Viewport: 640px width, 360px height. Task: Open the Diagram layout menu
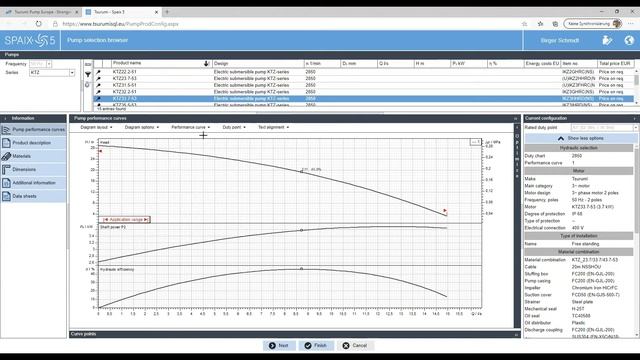click(96, 127)
